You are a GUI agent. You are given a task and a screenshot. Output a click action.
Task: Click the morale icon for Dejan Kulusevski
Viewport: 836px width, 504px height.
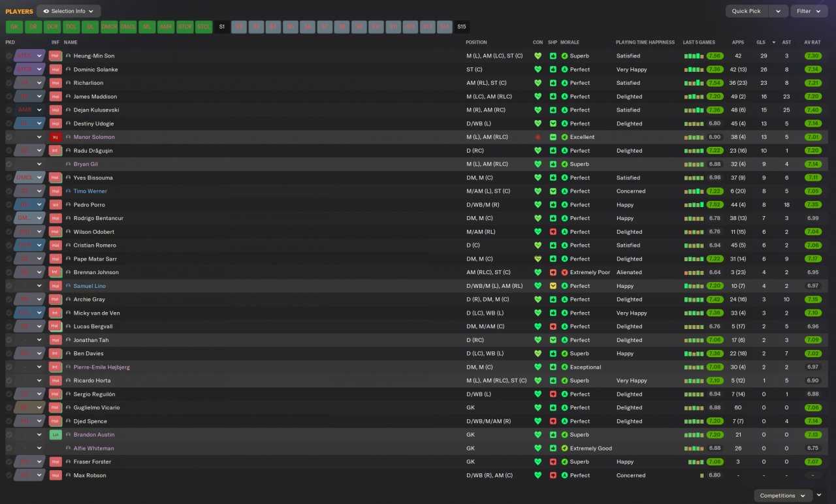click(x=564, y=110)
